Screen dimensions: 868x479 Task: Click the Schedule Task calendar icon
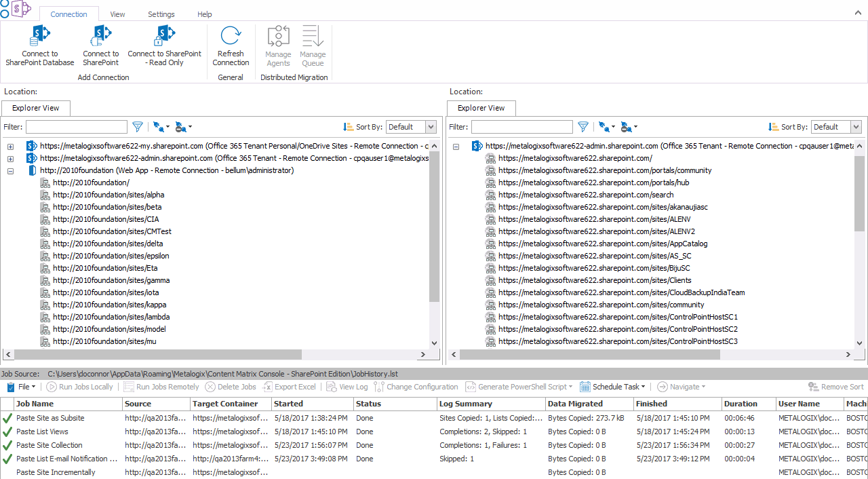pos(585,387)
